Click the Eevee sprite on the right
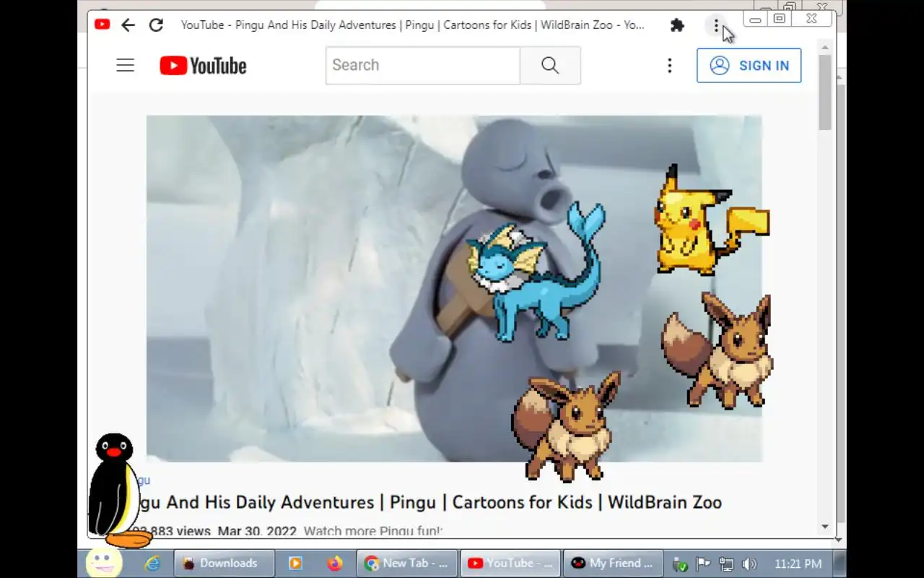The height and width of the screenshot is (578, 924). point(718,351)
